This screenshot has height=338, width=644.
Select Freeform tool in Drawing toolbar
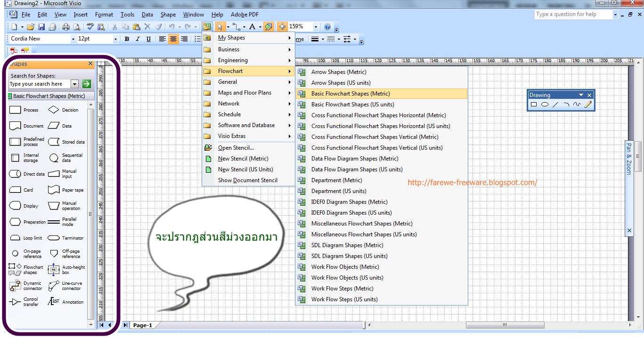(x=577, y=105)
